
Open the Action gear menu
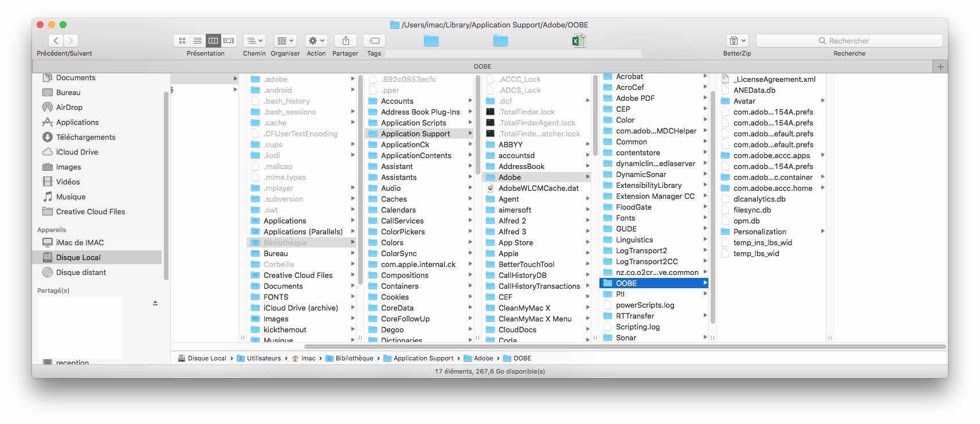click(316, 41)
